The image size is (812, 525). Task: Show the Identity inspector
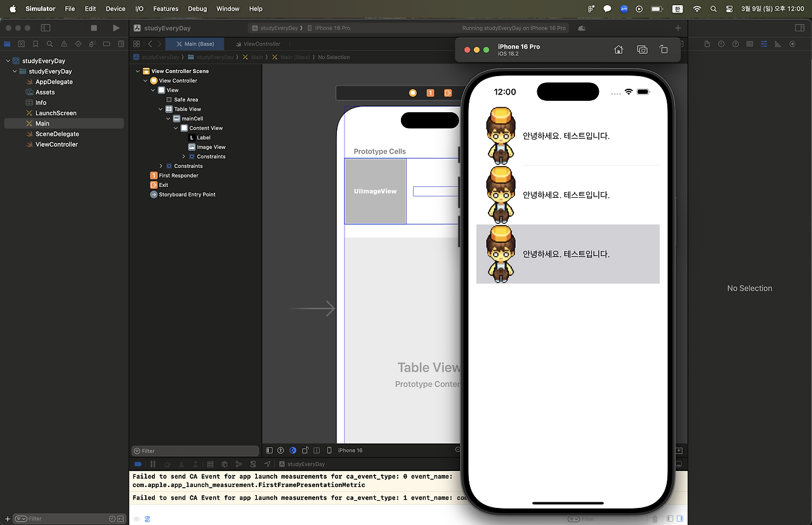[x=750, y=44]
